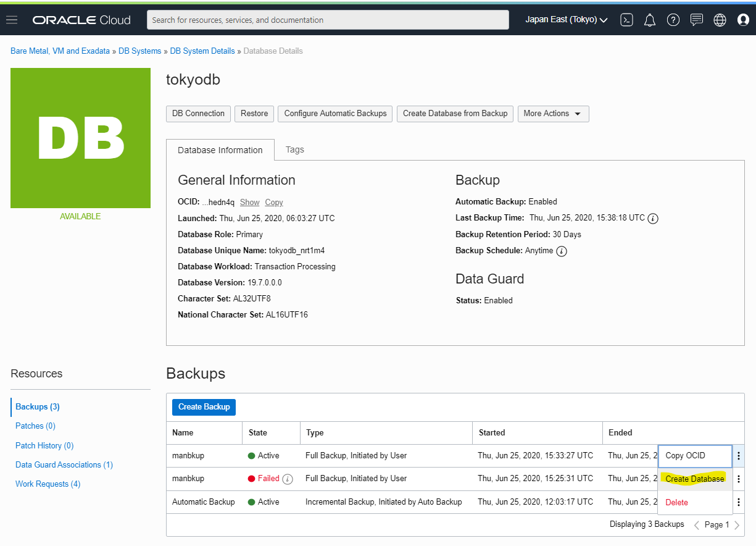Click start time 12:03:17 UTC cell

pos(536,502)
